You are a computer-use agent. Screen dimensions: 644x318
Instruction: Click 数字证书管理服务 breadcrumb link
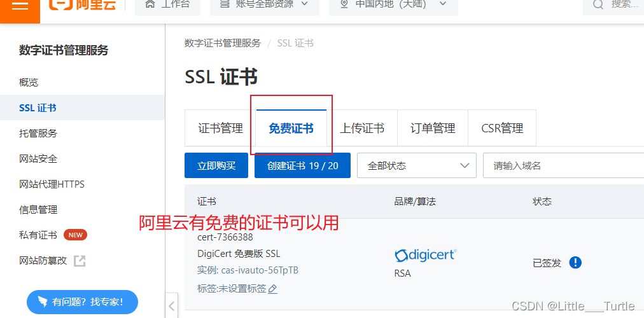(223, 43)
